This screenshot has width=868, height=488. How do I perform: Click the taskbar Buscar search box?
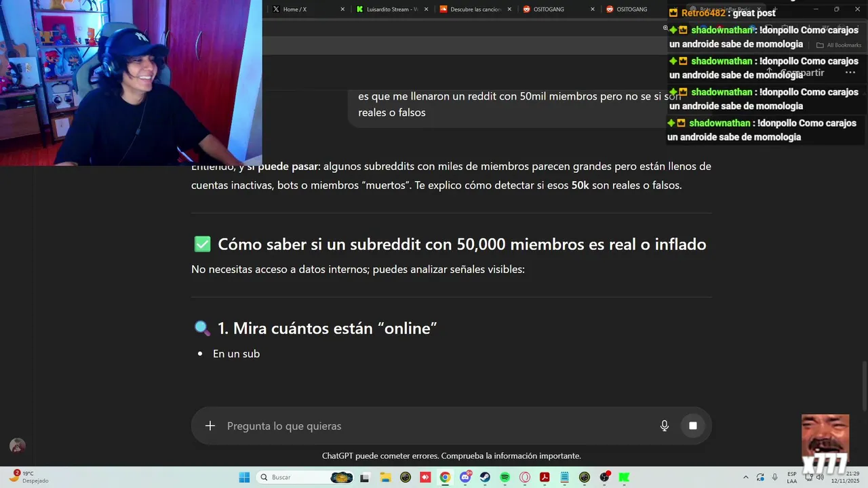click(306, 477)
